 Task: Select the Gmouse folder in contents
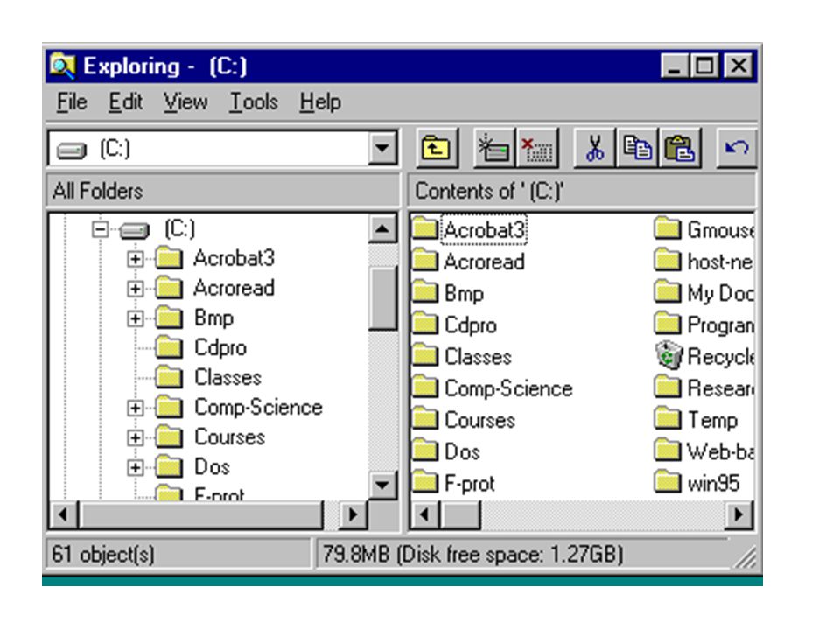(703, 229)
